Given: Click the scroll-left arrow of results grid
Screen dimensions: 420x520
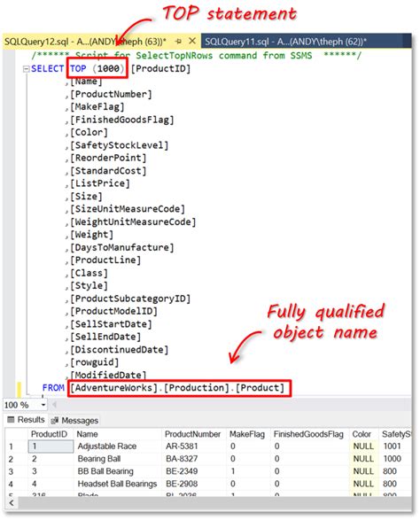Looking at the screenshot, I should coord(12,503).
